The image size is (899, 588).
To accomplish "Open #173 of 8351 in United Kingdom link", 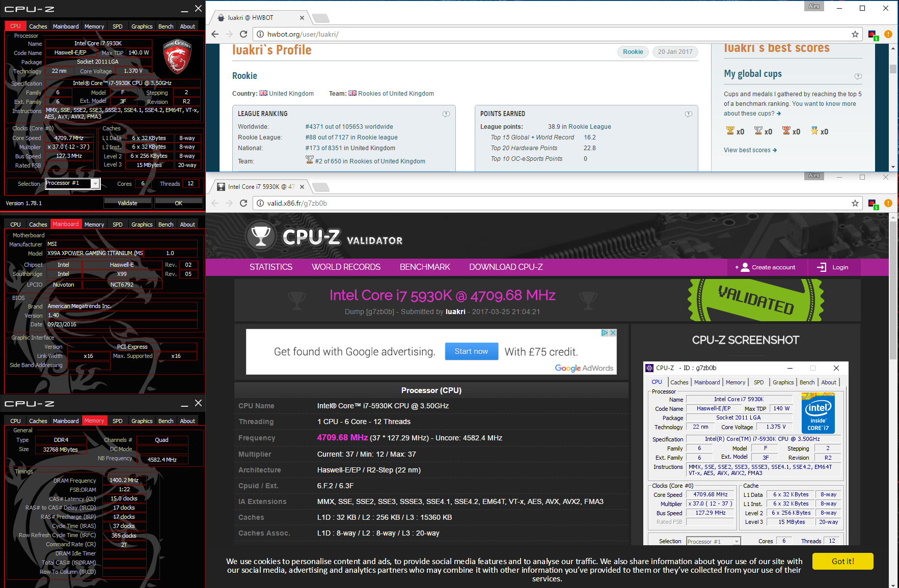I will [350, 148].
